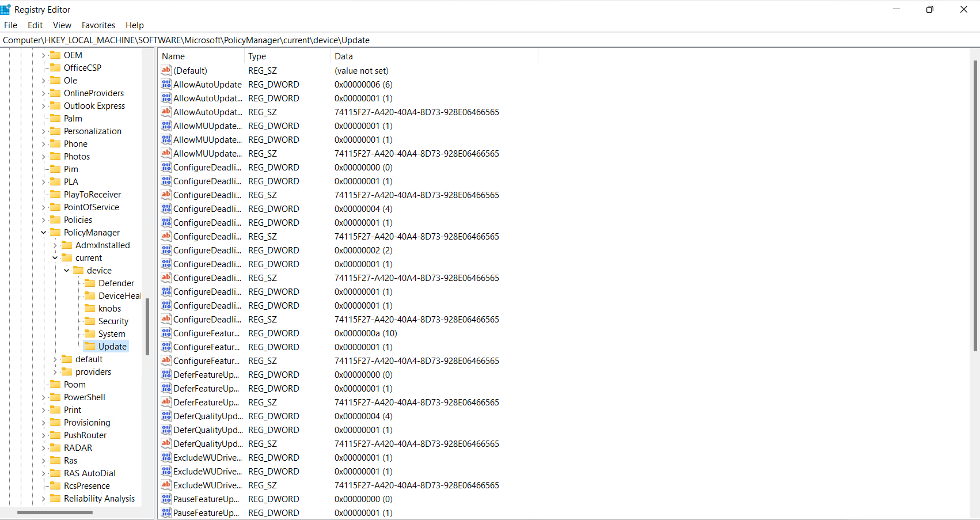The image size is (980, 520).
Task: Click the DWORD icon for DeferQualityUpd... value 0x00000004
Action: coord(166,416)
